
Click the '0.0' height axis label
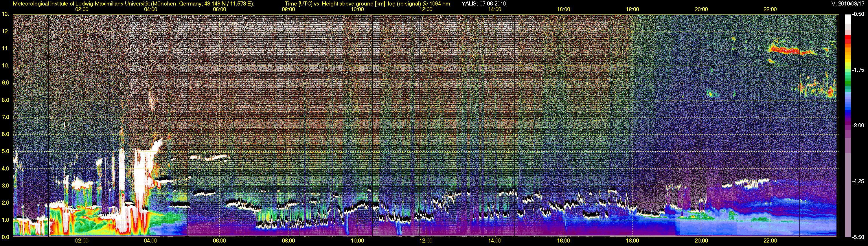click(5, 237)
